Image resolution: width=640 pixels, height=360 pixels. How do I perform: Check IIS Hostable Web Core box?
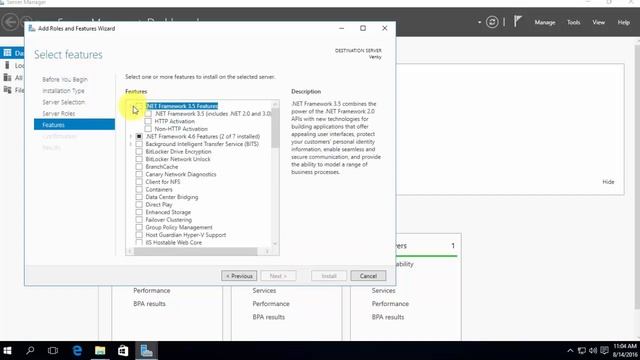tap(139, 242)
